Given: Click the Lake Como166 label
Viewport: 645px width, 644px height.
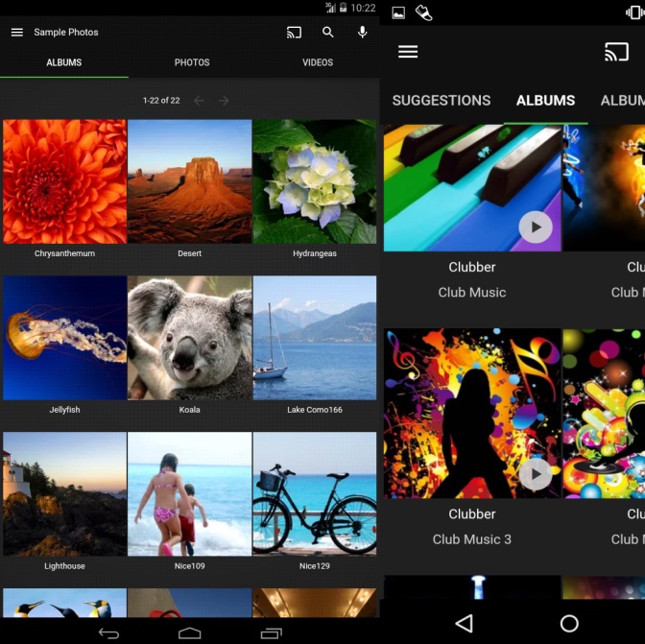Looking at the screenshot, I should pos(315,410).
